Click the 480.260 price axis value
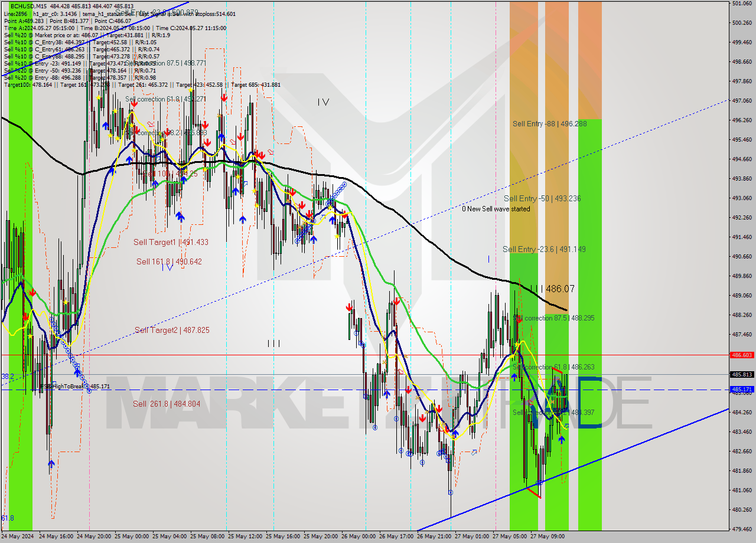 (742, 510)
